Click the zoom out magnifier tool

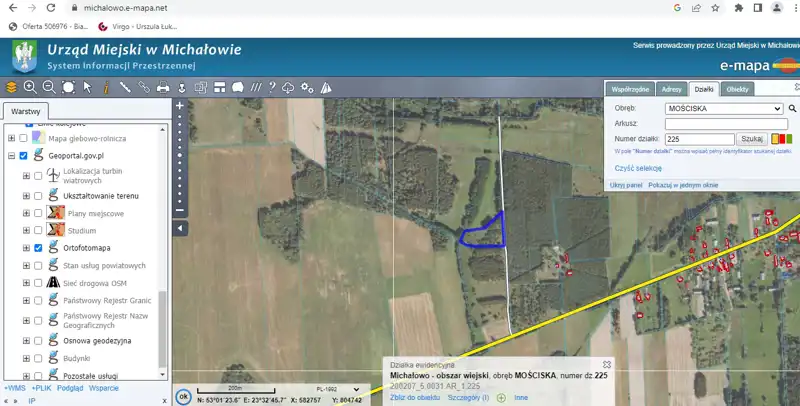tap(49, 88)
